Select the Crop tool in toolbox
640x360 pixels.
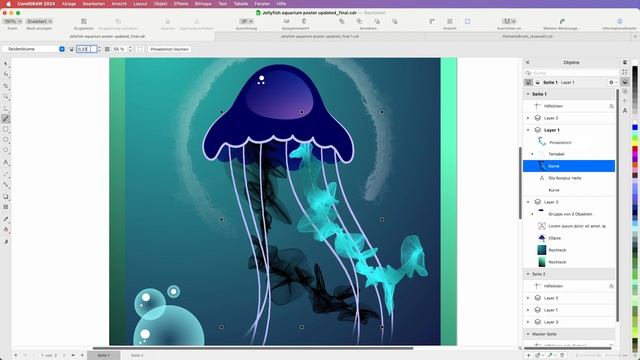click(x=5, y=86)
